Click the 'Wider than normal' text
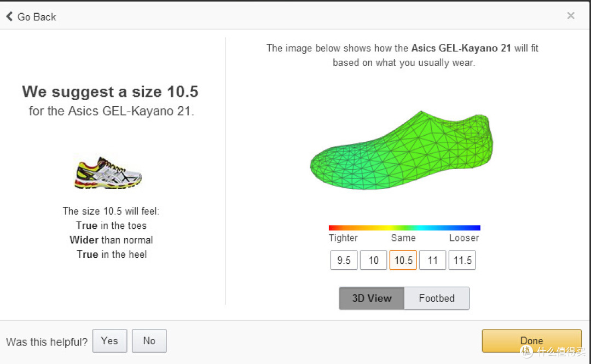This screenshot has height=364, width=591. pos(111,240)
